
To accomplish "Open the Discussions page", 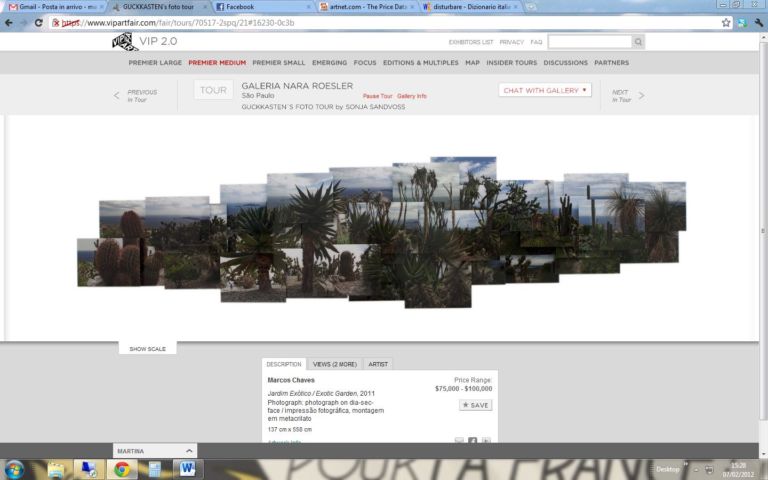I will (x=565, y=63).
